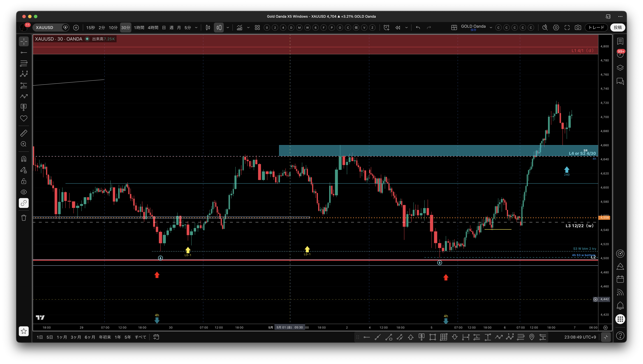Activate the zoom in tool
Viewport: 643px width, 364px height.
coord(24,144)
